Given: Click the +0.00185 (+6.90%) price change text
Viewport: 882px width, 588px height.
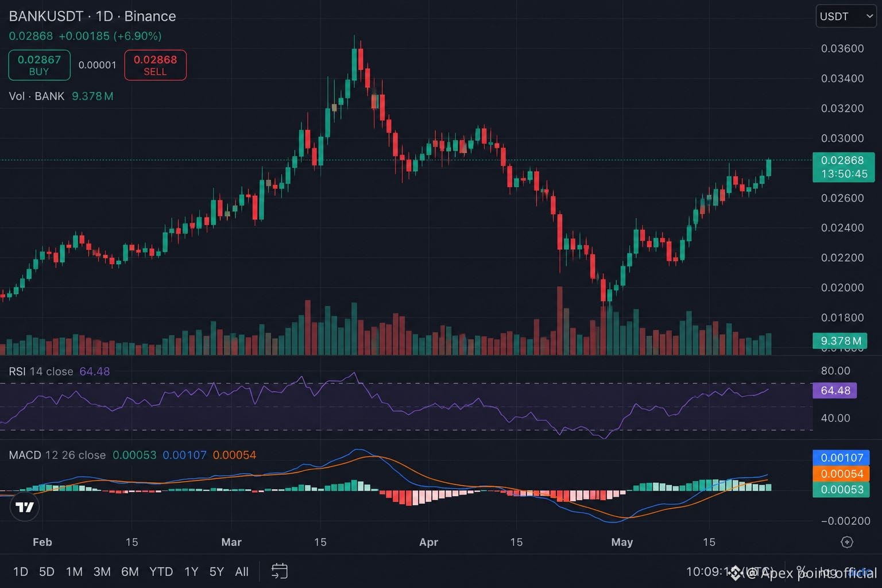Looking at the screenshot, I should click(x=110, y=36).
